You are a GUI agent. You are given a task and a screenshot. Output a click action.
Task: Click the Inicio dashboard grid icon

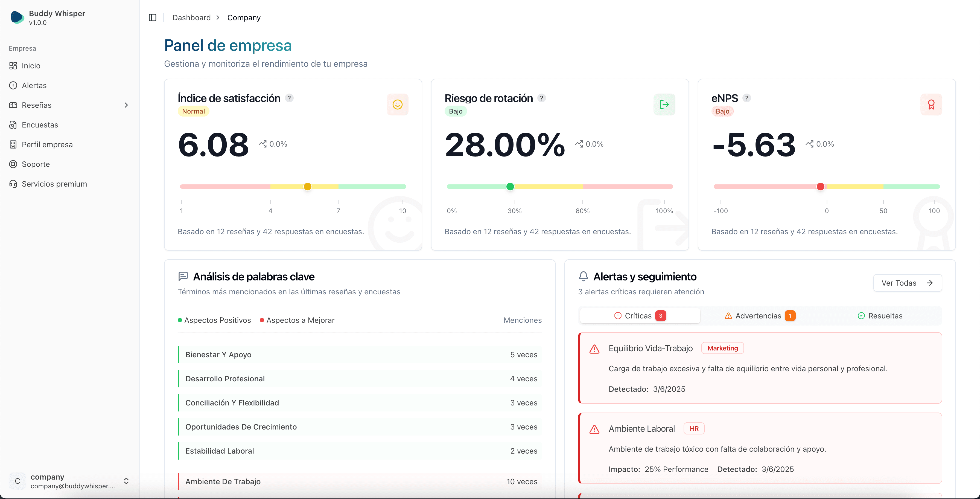[x=13, y=66]
